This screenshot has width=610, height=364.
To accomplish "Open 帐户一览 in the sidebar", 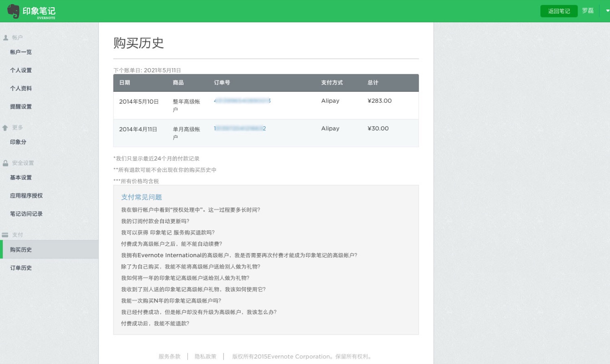I will [21, 52].
